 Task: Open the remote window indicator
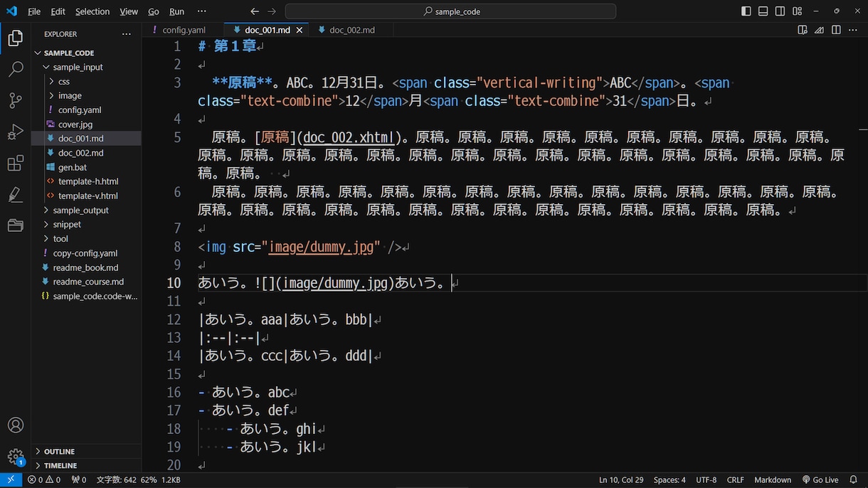pyautogui.click(x=11, y=480)
